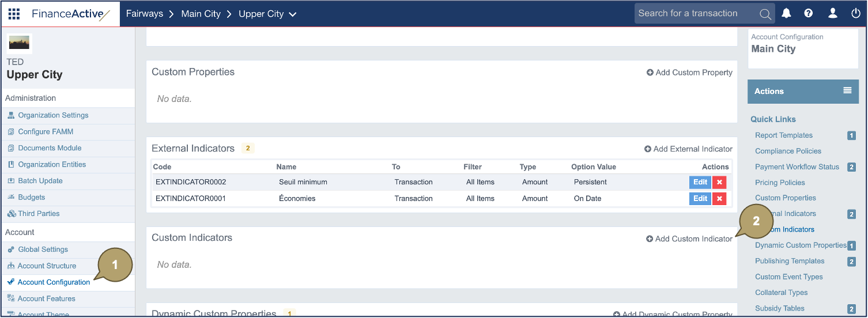The height and width of the screenshot is (318, 868).
Task: Delete the EXTINDICATOR0002 row with red X
Action: (719, 182)
